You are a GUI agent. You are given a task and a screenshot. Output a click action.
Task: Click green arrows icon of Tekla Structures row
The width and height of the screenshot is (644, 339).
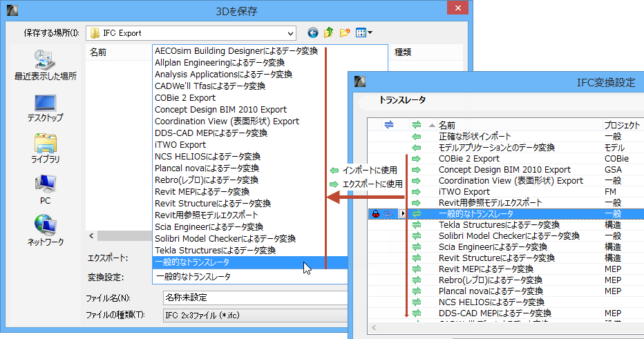coord(417,225)
